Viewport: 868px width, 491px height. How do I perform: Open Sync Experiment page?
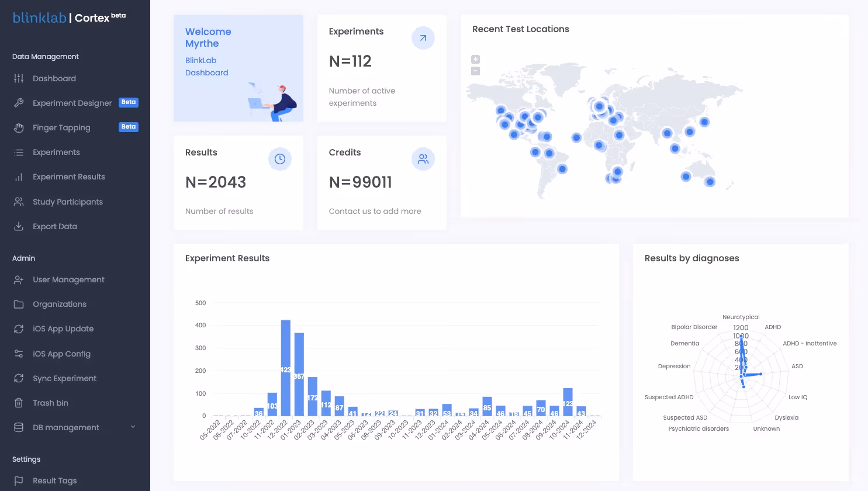pyautogui.click(x=64, y=378)
